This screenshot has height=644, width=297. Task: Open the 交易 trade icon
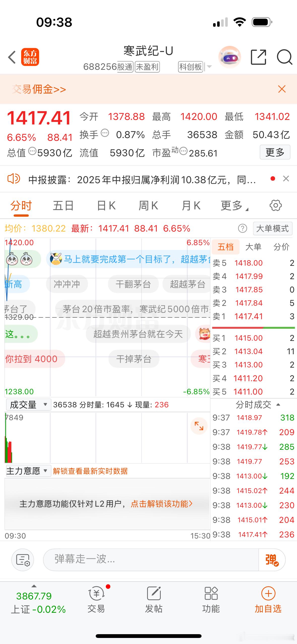[96, 600]
